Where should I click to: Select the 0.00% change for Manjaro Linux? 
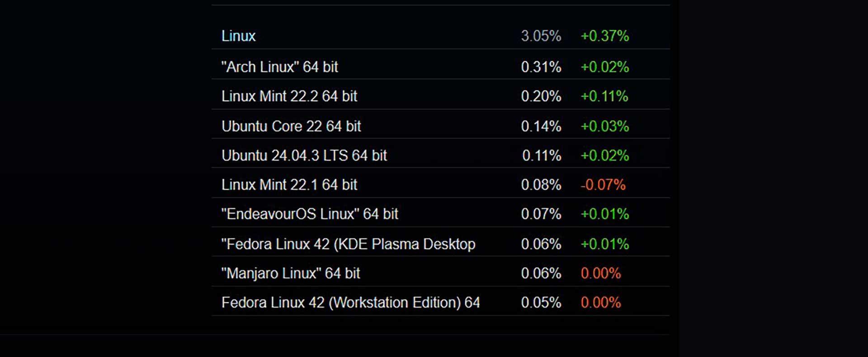click(600, 273)
